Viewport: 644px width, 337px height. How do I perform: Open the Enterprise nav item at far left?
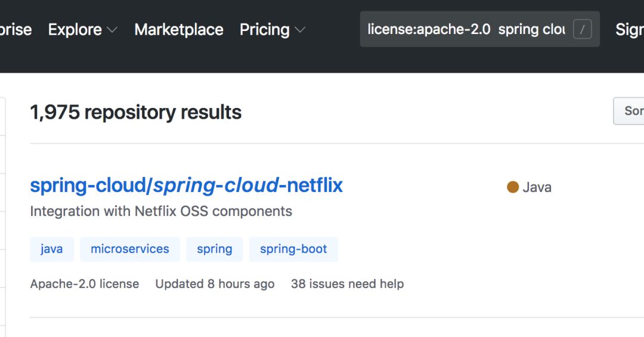(16, 29)
